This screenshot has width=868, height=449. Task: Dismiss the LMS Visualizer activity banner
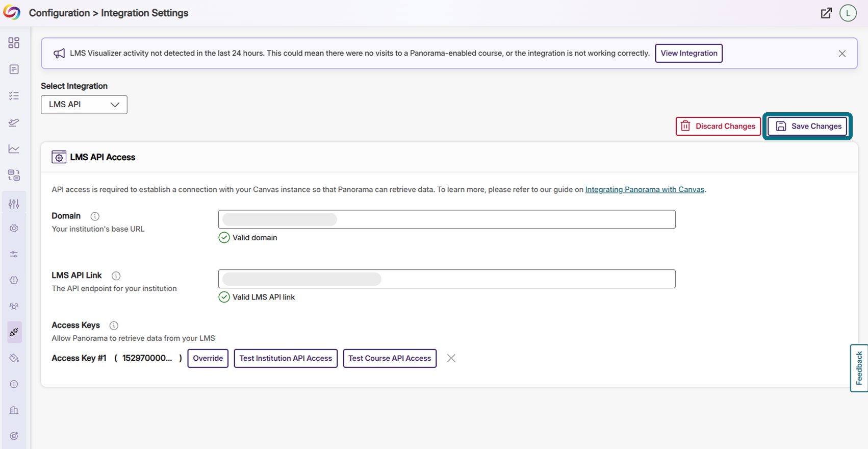coord(842,54)
